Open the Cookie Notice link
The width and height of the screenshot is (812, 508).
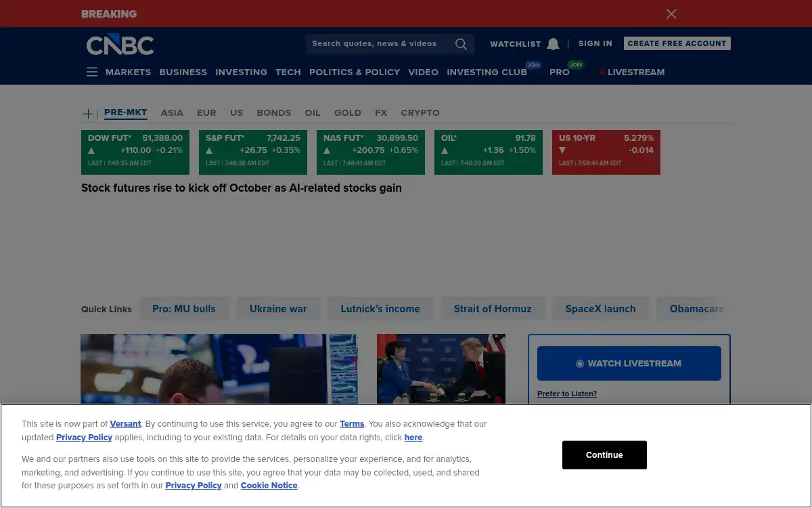tap(269, 486)
